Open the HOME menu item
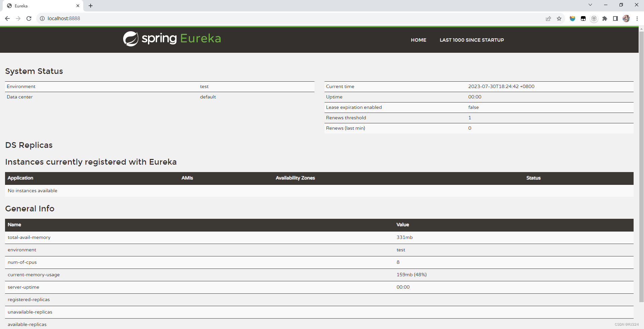644x329 pixels. tap(418, 40)
